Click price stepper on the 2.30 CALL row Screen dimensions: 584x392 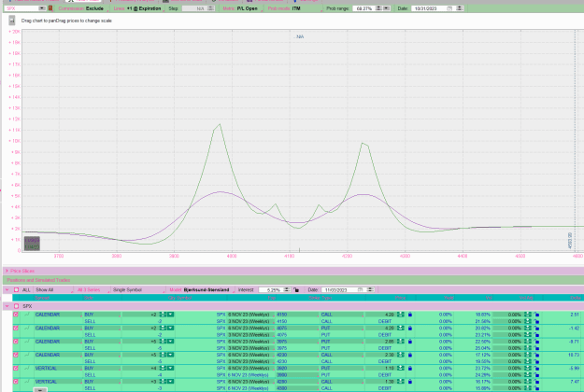(x=401, y=355)
